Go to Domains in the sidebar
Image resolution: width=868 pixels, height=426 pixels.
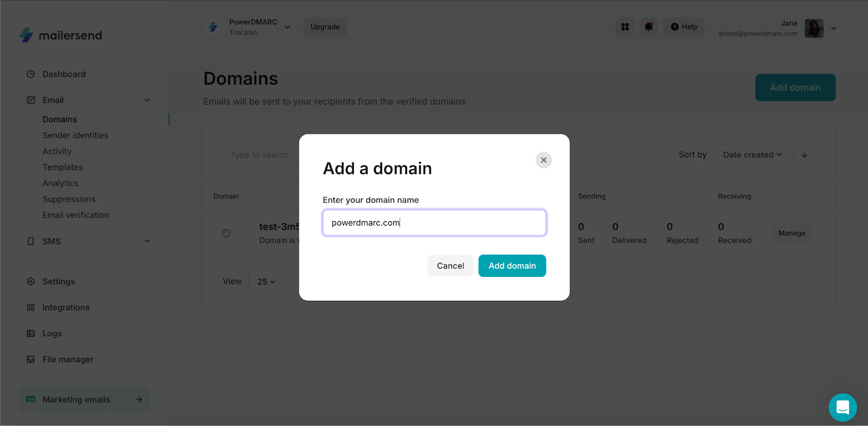coord(60,119)
